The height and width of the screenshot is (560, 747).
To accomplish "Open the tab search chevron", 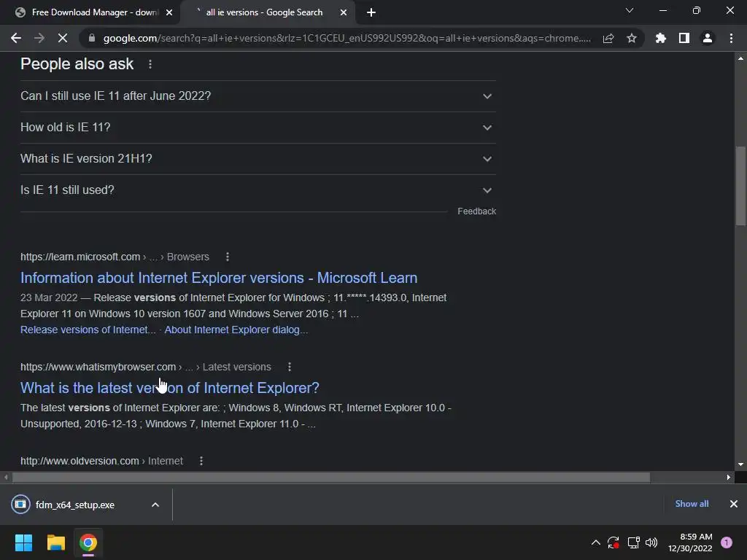I will pyautogui.click(x=630, y=10).
